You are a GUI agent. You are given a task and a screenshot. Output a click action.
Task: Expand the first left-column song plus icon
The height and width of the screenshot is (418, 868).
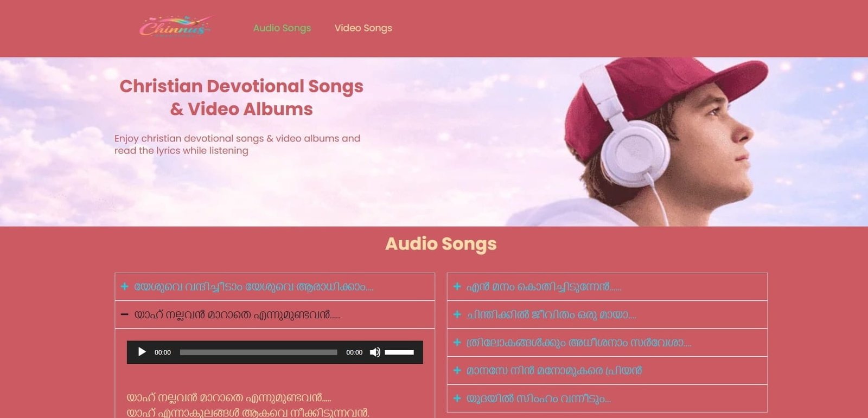125,286
